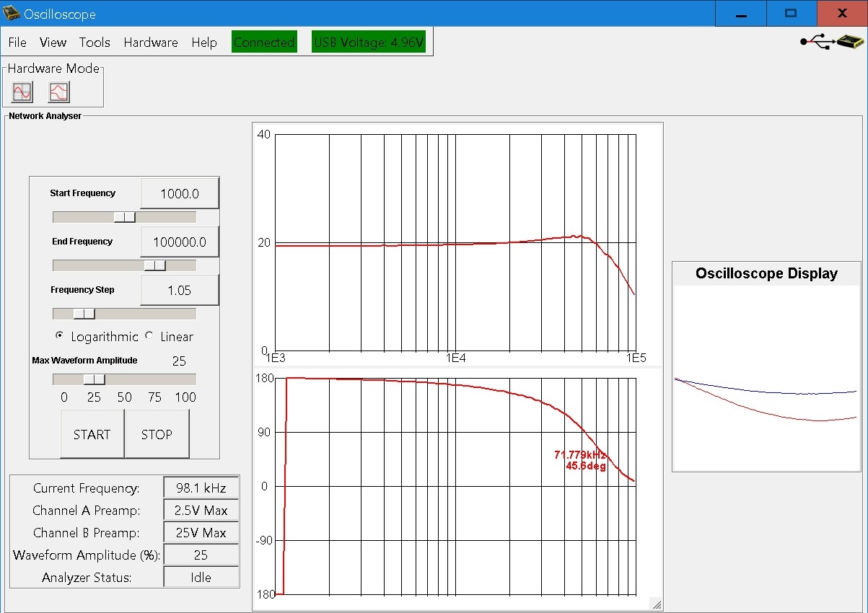Select the Logarithmic sweep option
This screenshot has width=868, height=613.
60,336
